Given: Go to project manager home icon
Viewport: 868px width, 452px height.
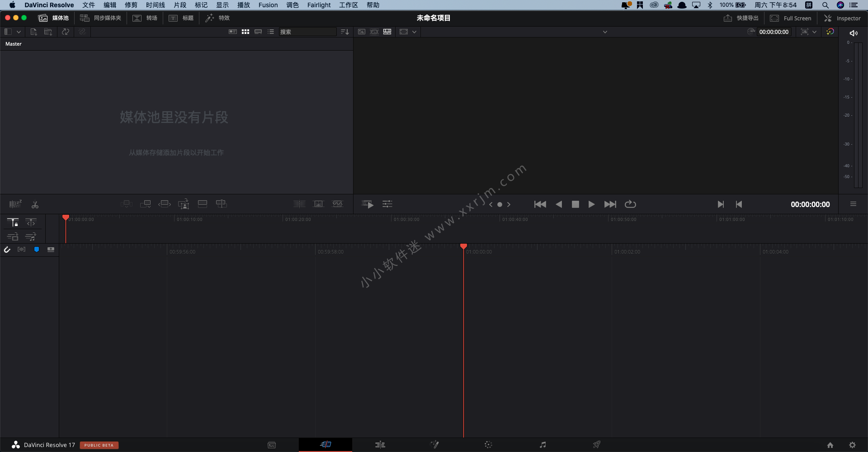Looking at the screenshot, I should [x=830, y=445].
